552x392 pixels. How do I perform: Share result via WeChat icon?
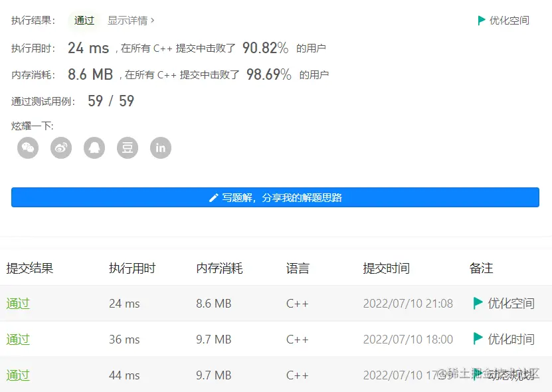28,148
